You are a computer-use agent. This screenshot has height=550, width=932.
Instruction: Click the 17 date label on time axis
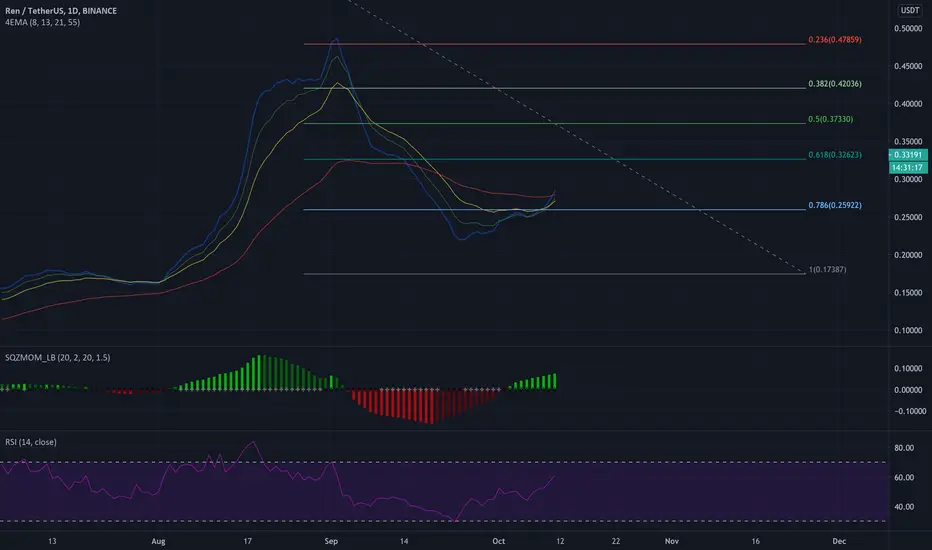(x=248, y=541)
